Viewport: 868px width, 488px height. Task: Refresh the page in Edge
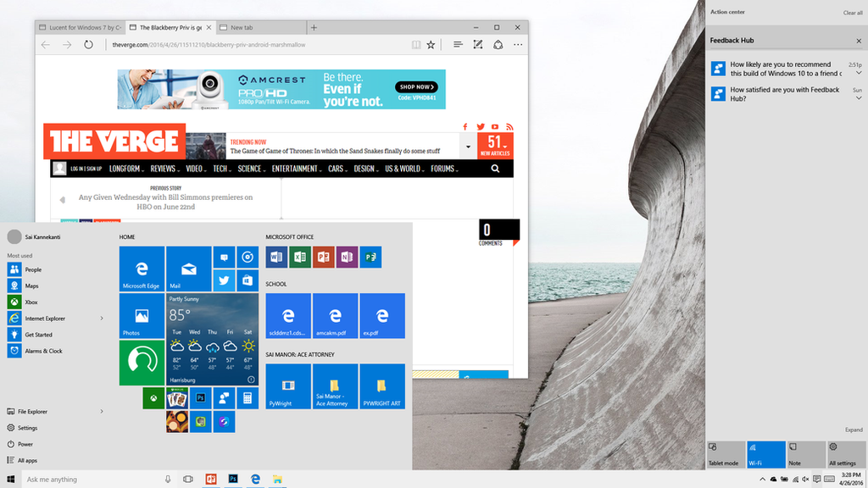(x=88, y=45)
